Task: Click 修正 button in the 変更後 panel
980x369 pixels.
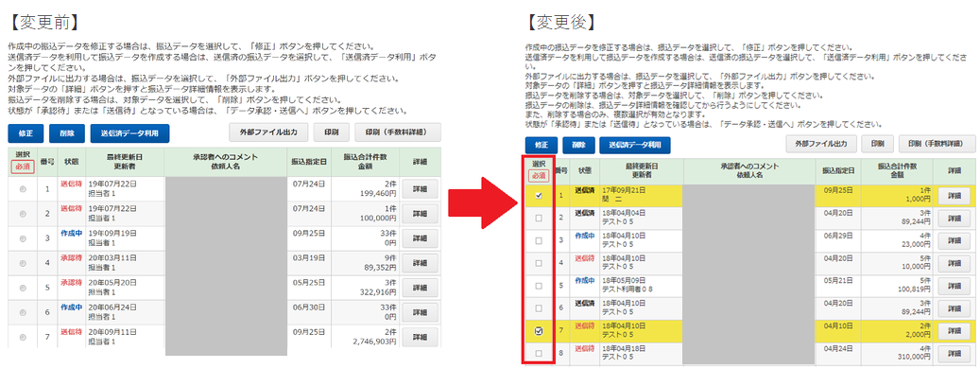Action: tap(542, 145)
